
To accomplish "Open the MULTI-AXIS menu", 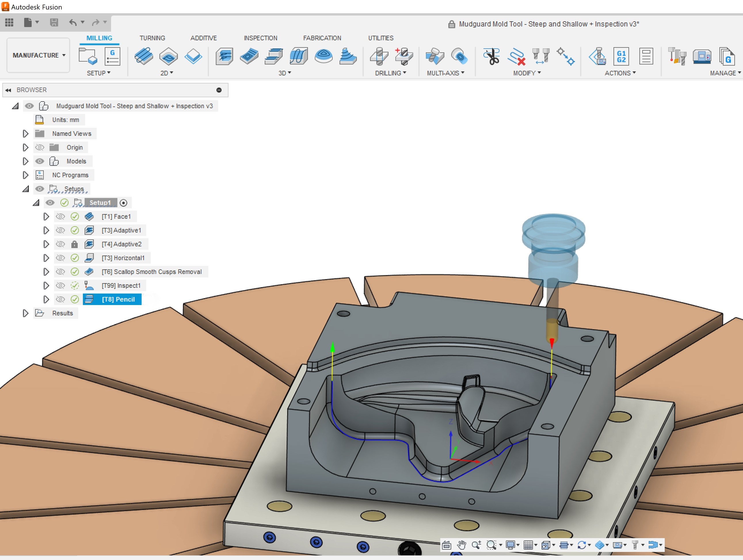I will coord(446,73).
